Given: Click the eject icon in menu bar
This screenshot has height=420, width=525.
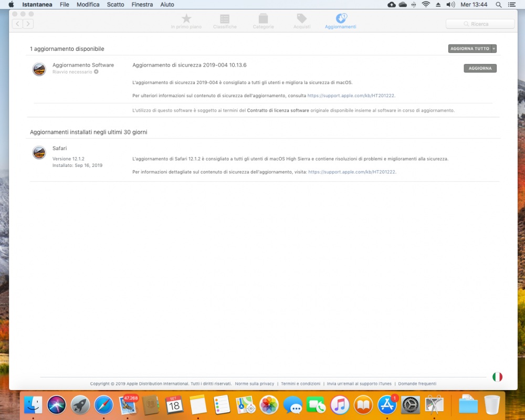Looking at the screenshot, I should (x=438, y=5).
